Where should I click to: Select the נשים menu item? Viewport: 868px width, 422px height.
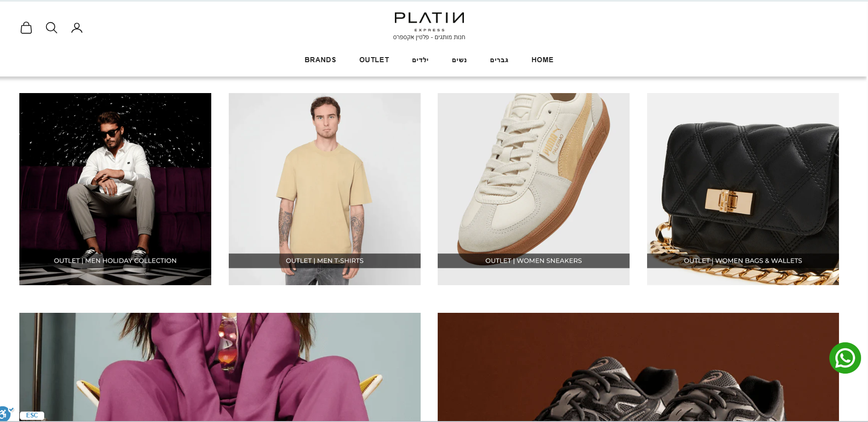(x=459, y=60)
